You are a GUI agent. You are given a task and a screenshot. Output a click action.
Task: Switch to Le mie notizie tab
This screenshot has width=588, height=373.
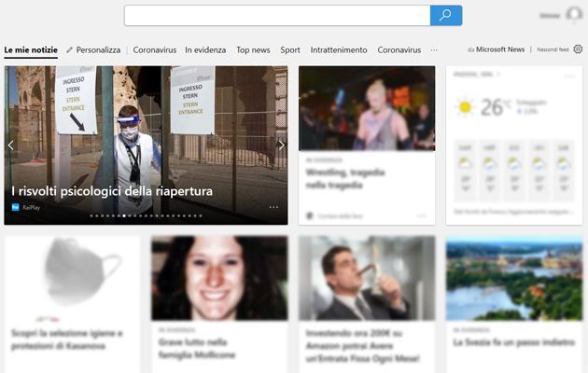click(31, 49)
